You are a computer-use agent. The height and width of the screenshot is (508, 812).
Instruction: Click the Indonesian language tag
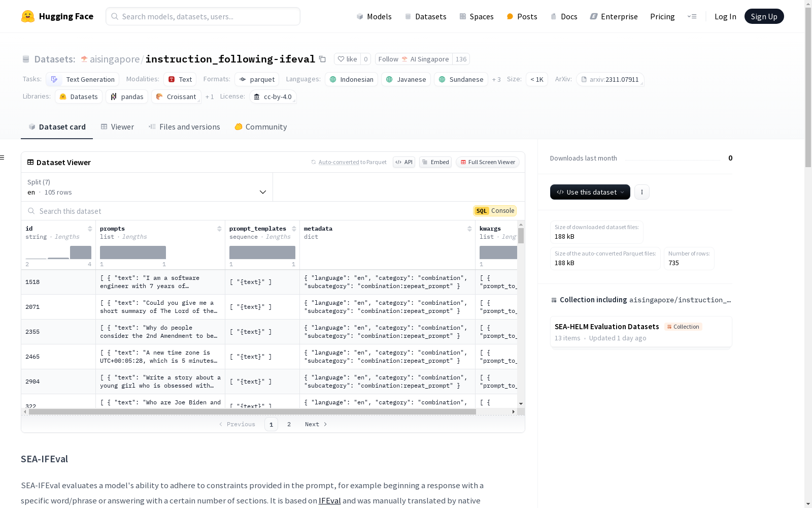coord(351,79)
